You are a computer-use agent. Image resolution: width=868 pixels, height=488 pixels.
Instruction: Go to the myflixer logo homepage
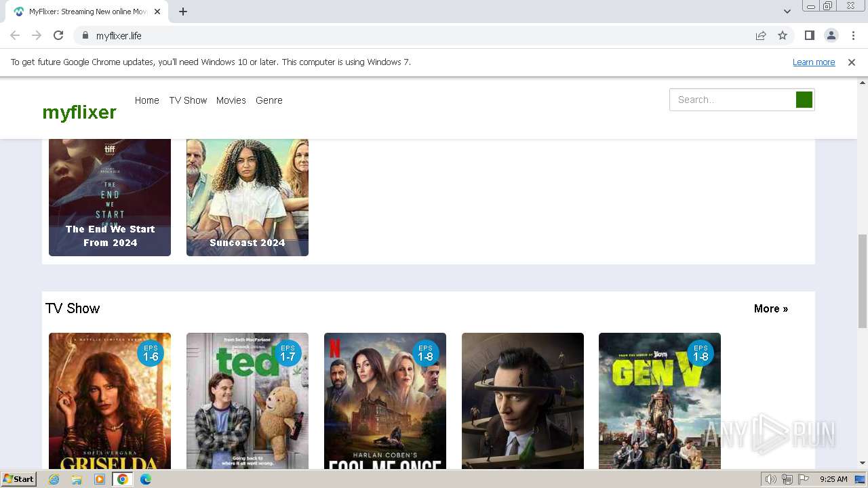pos(79,113)
